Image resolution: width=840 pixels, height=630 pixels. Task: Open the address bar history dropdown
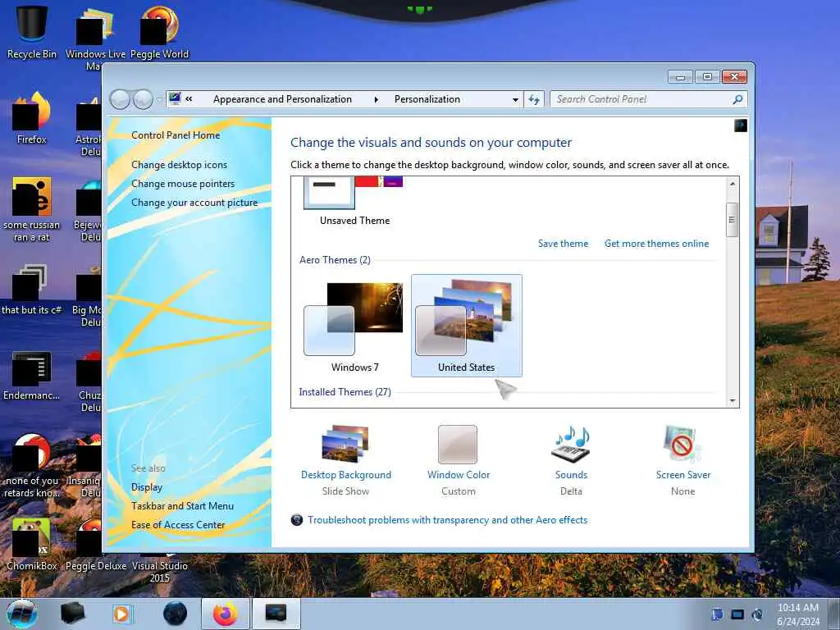tap(515, 99)
